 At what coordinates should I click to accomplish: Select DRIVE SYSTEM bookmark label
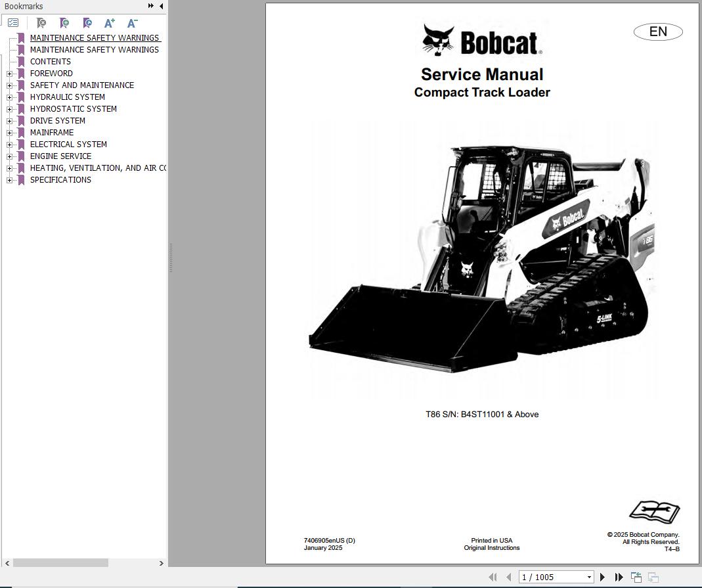point(57,121)
